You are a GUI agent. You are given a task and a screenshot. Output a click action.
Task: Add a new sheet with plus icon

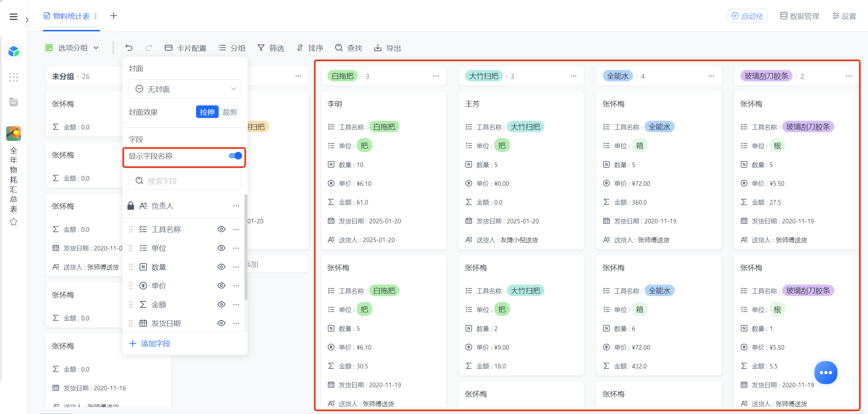point(114,16)
